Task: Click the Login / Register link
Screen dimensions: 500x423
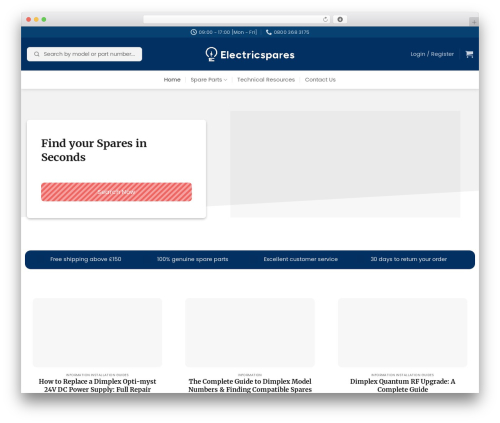Action: coord(432,54)
